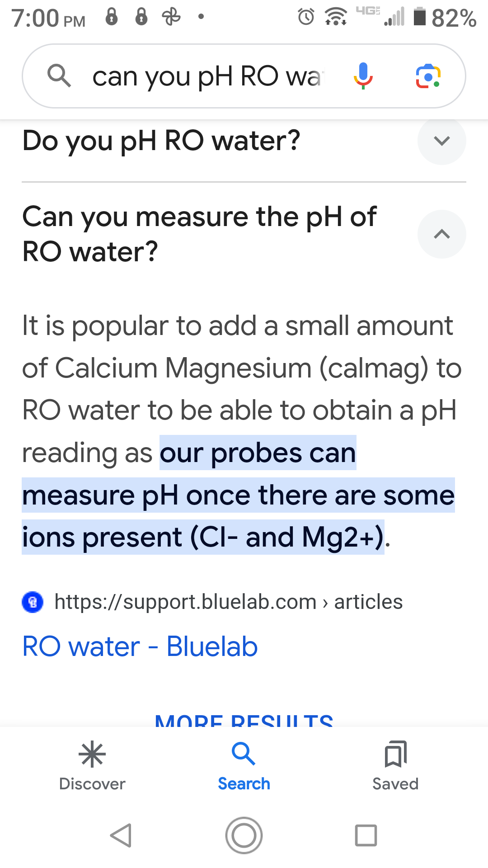Open Google Lens camera search
Screen dimensions: 488x868
[428, 75]
